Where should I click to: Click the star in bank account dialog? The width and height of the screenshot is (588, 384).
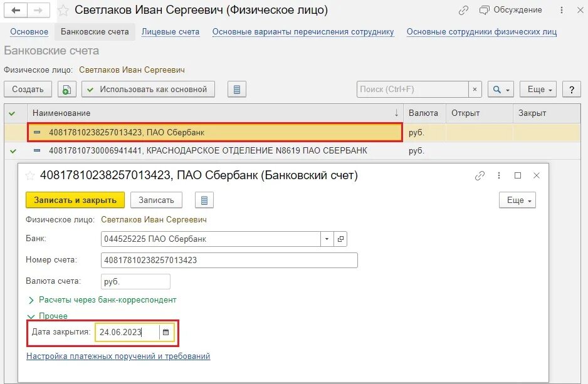tap(29, 175)
